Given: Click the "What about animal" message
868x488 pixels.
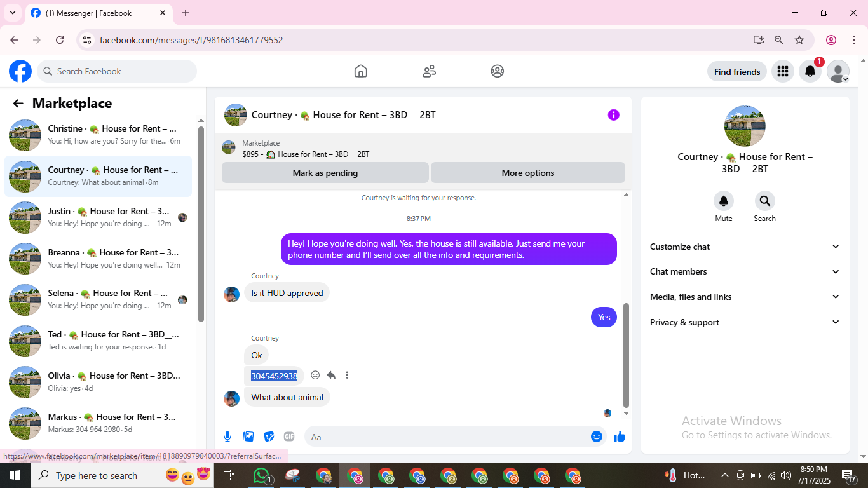Looking at the screenshot, I should 287,398.
